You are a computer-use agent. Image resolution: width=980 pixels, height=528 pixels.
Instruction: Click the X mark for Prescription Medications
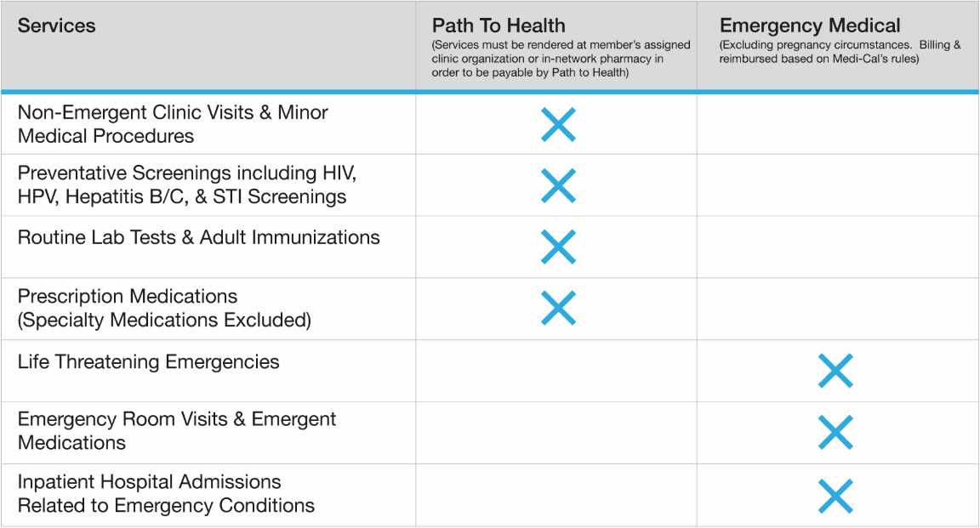(558, 308)
